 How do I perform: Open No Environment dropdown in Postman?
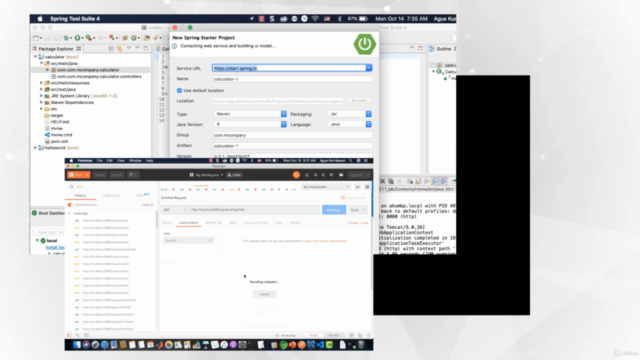326,187
